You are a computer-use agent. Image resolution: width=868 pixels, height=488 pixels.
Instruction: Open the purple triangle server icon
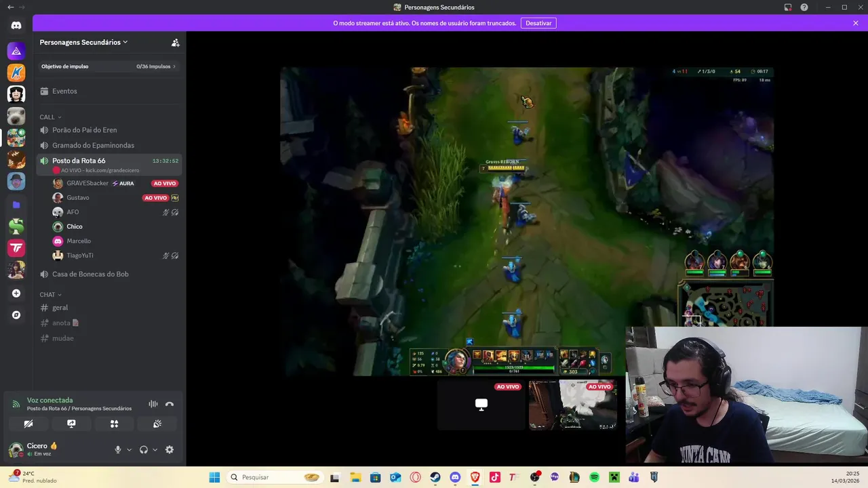pos(16,51)
